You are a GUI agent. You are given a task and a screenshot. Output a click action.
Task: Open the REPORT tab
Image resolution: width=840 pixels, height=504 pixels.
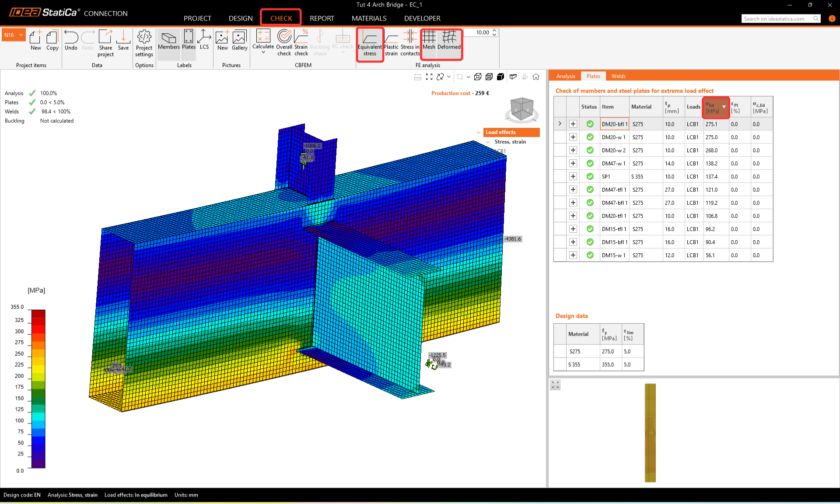coord(322,18)
